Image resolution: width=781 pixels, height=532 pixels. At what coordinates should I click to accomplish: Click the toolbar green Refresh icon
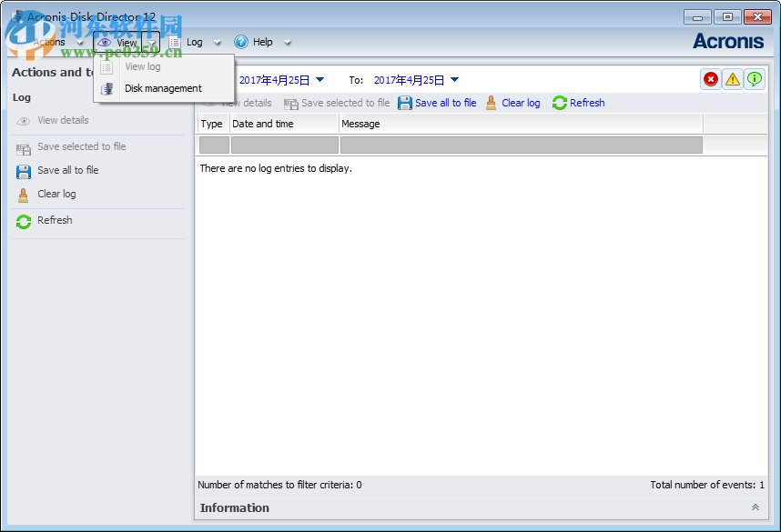click(559, 103)
